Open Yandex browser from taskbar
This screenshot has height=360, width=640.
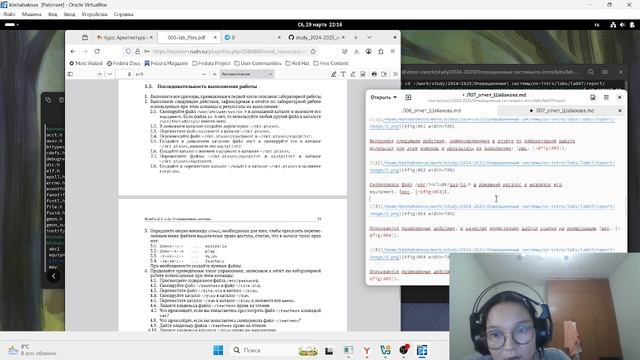367,350
